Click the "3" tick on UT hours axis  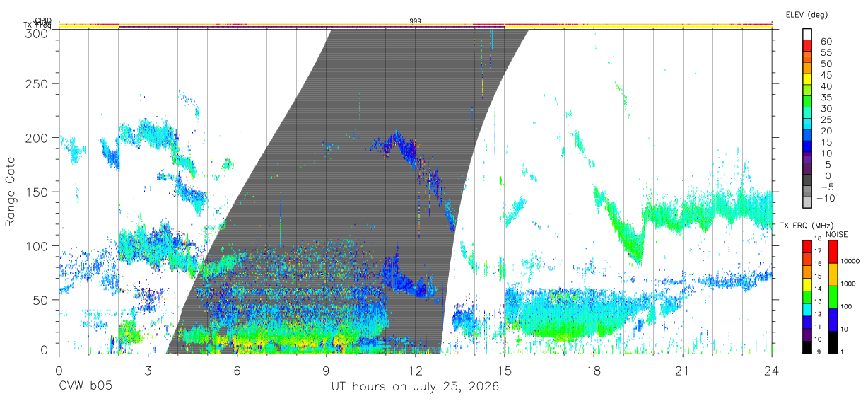(x=148, y=371)
